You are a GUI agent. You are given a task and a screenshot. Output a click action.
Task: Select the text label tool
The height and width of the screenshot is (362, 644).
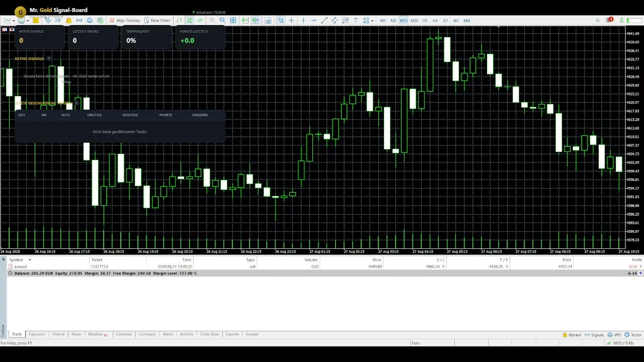(x=356, y=20)
